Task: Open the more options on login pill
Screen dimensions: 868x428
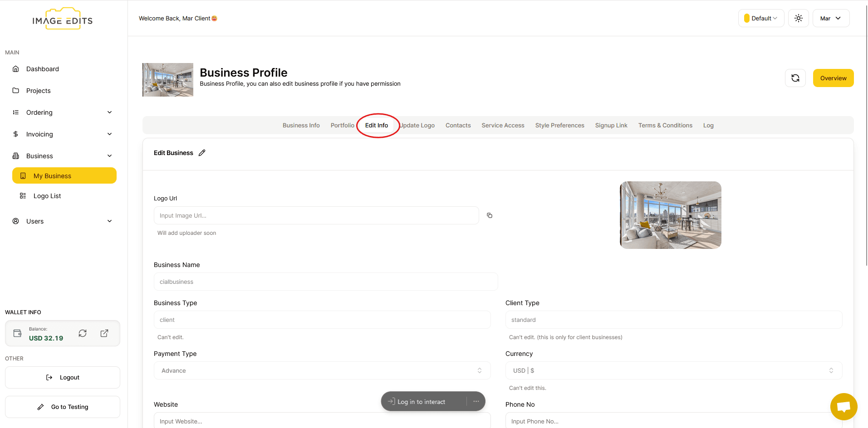Action: 476,401
